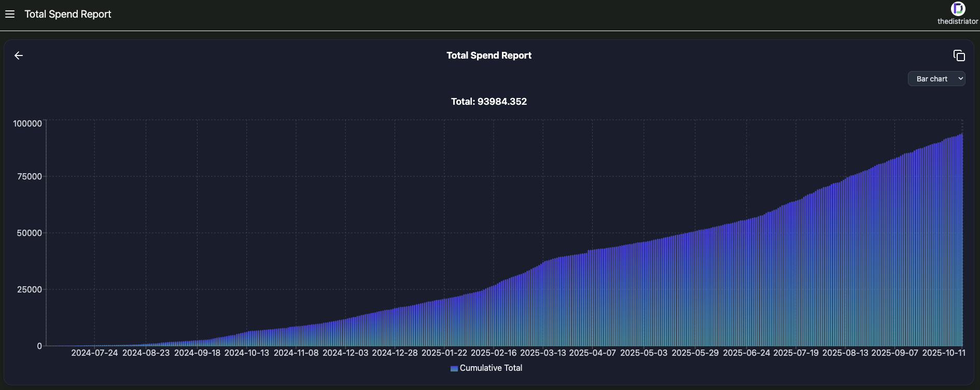The height and width of the screenshot is (390, 980).
Task: Click the 2024-07-24 x-axis date label
Action: [94, 353]
